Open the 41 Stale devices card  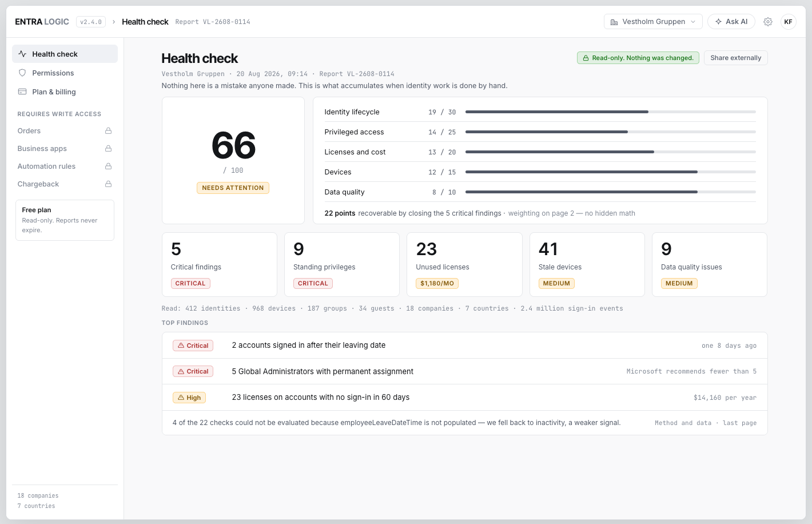(x=587, y=264)
